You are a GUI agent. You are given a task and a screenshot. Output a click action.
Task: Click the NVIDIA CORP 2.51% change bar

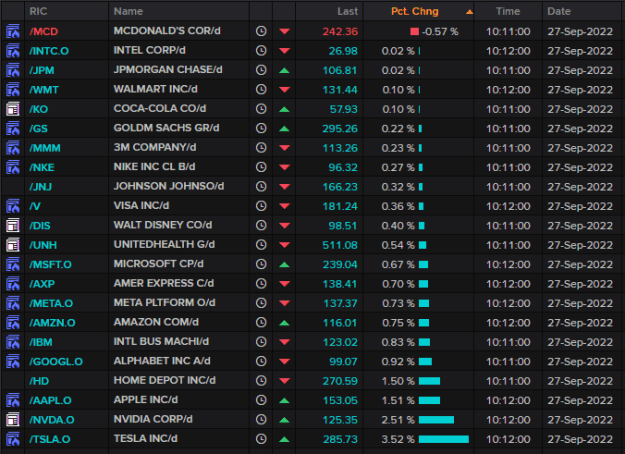click(436, 420)
